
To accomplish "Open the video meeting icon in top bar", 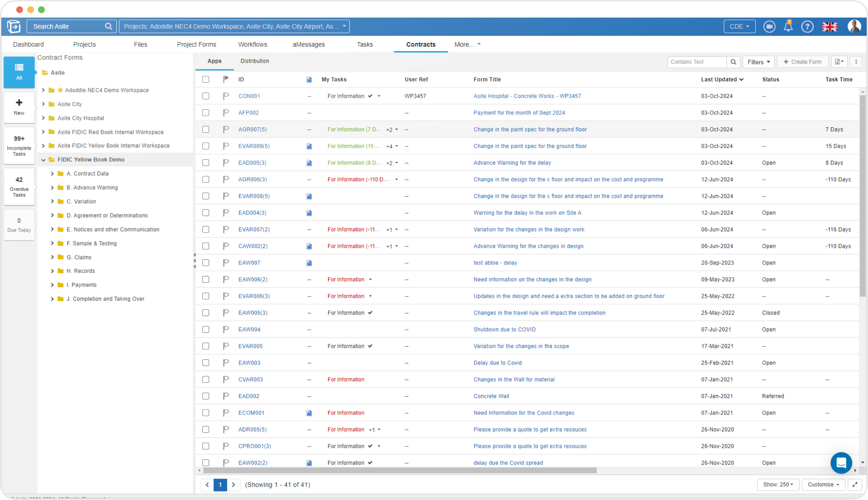I will 769,26.
